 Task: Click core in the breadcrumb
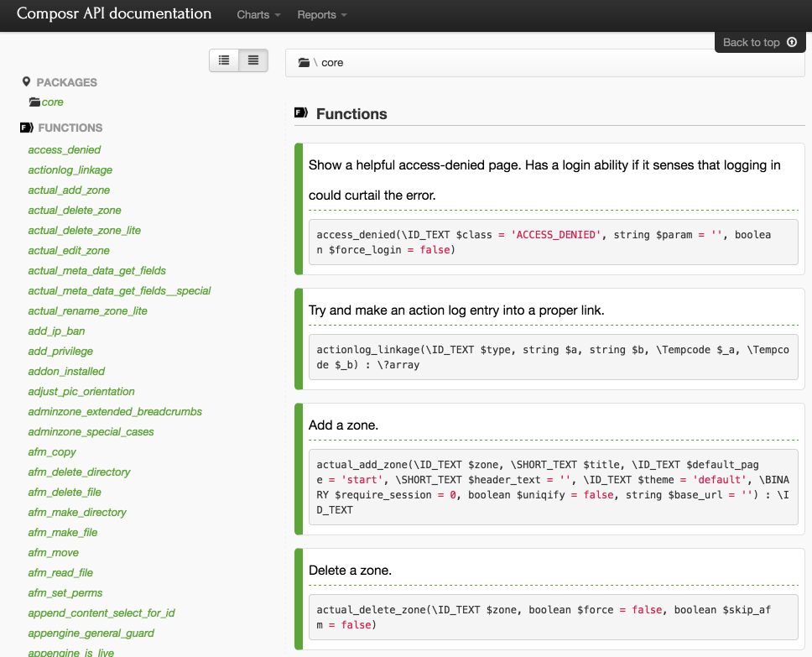(x=332, y=63)
